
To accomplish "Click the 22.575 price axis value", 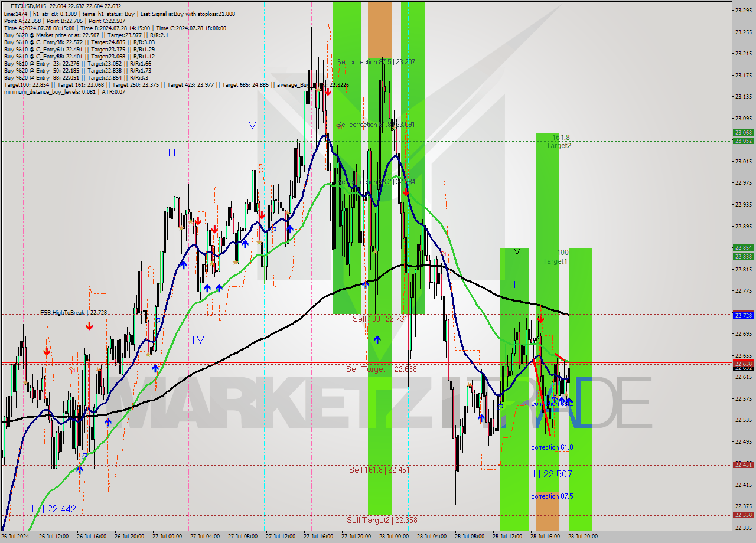I will pyautogui.click(x=743, y=399).
